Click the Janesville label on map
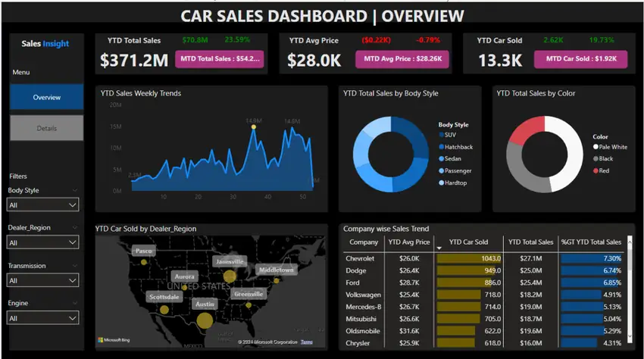This screenshot has width=644, height=359. (x=230, y=261)
